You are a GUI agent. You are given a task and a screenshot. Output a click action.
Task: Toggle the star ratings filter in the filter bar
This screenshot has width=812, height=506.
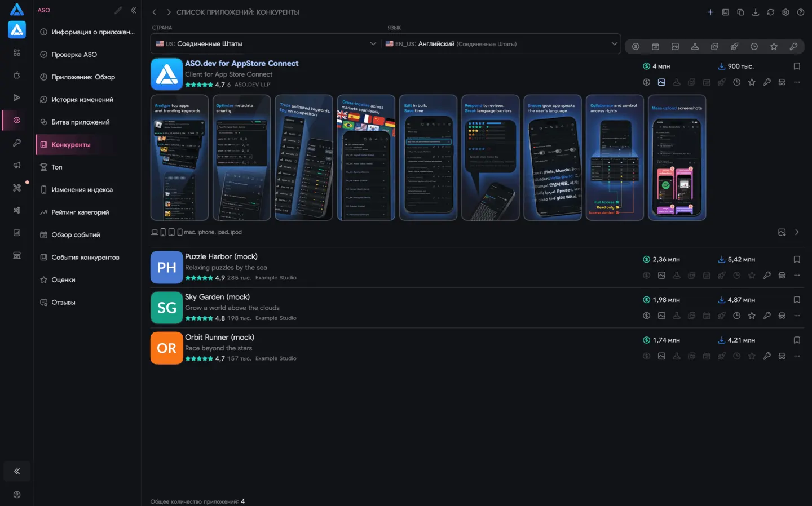(774, 46)
